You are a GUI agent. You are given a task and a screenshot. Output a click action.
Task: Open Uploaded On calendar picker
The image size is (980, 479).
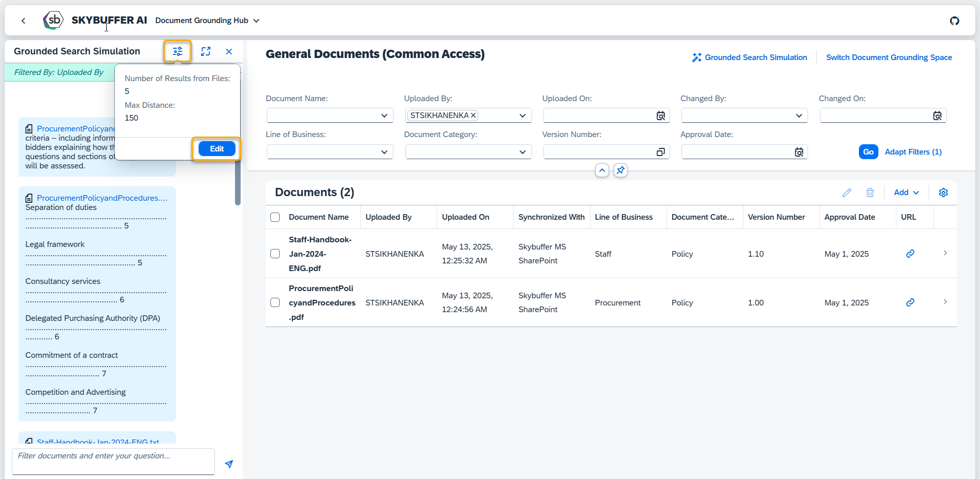(661, 116)
